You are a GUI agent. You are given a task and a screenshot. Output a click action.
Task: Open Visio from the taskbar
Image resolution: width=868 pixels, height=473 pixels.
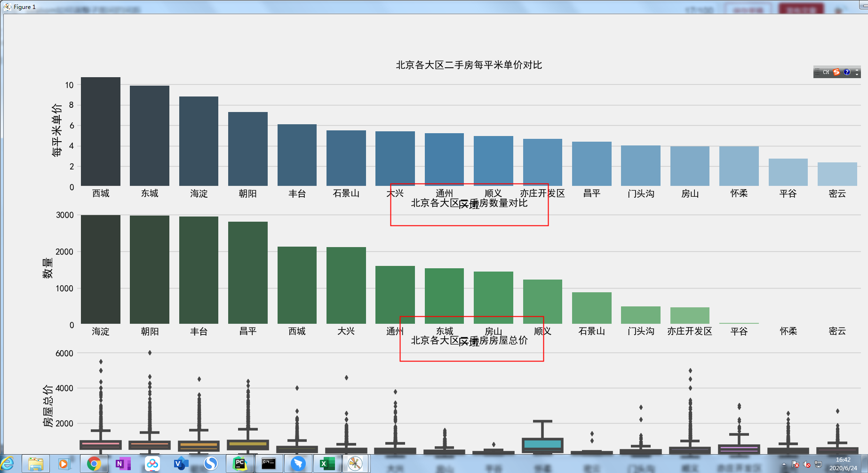click(181, 464)
